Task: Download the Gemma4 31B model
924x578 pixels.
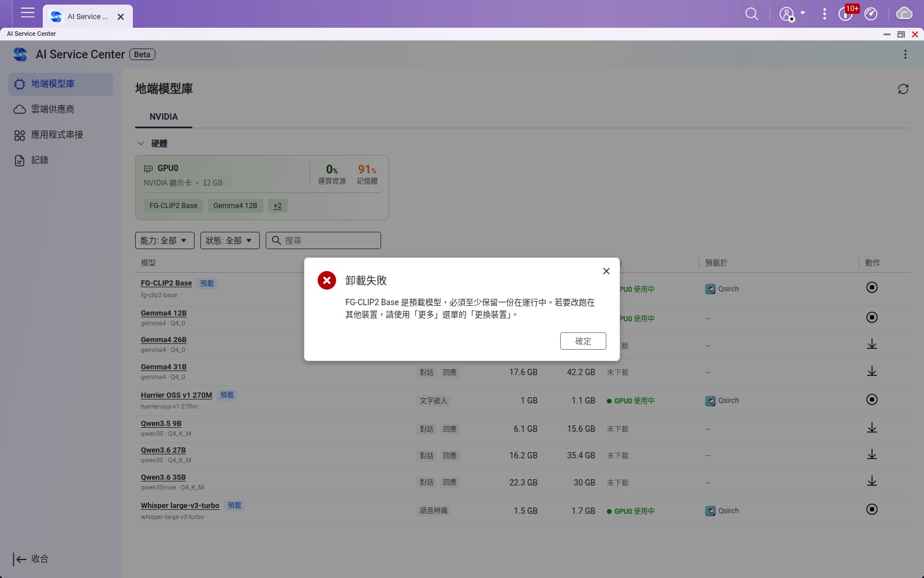Action: [x=872, y=371]
